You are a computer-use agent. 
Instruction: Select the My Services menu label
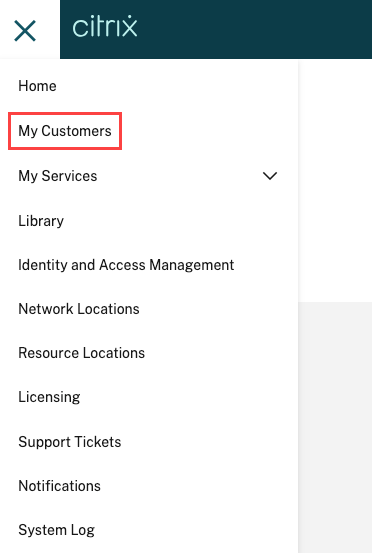(x=57, y=176)
